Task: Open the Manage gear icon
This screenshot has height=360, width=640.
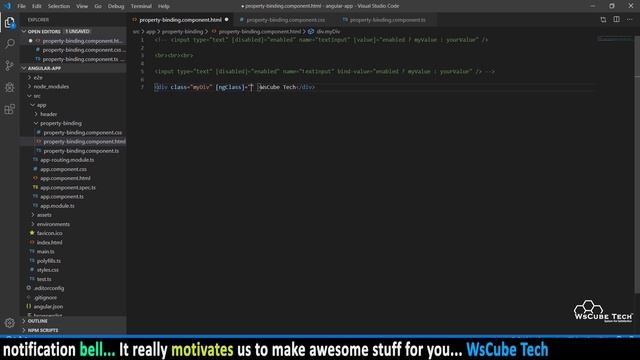Action: point(9,323)
